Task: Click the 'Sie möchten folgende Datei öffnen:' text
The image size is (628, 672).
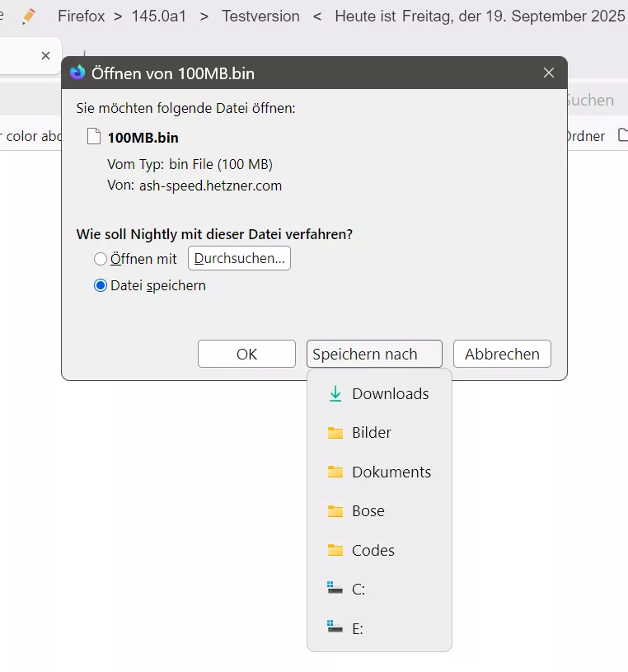Action: coord(185,108)
